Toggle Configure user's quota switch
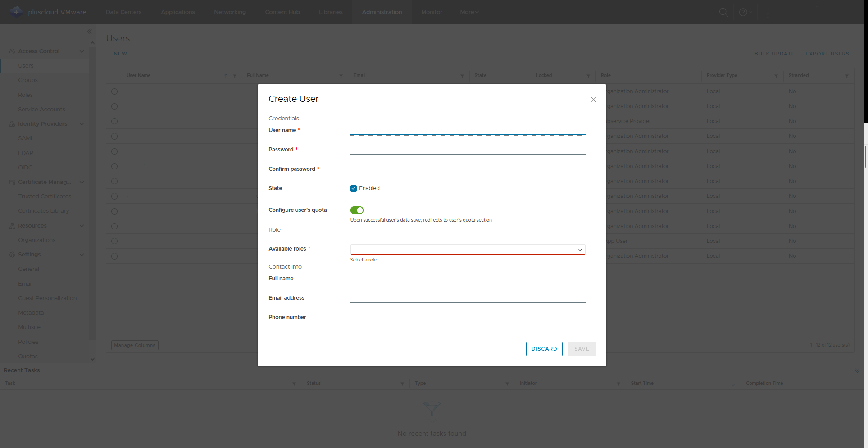Image resolution: width=868 pixels, height=448 pixels. [357, 210]
